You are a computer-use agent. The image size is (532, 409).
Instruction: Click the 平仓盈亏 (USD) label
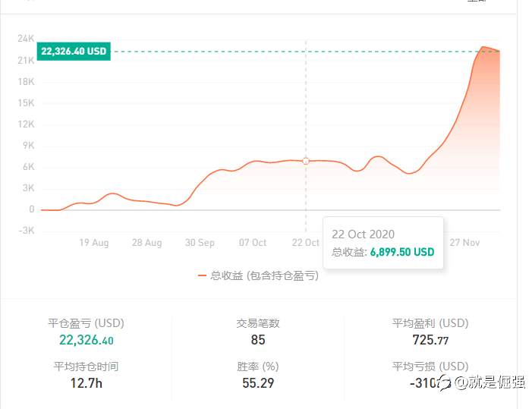[x=86, y=323]
